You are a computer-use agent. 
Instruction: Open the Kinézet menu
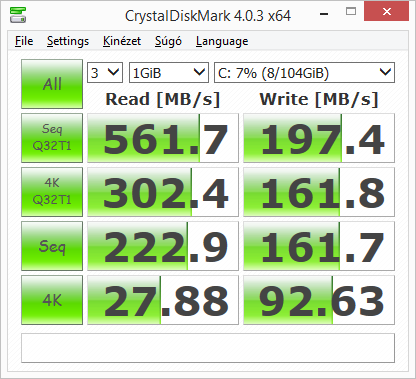click(x=122, y=41)
